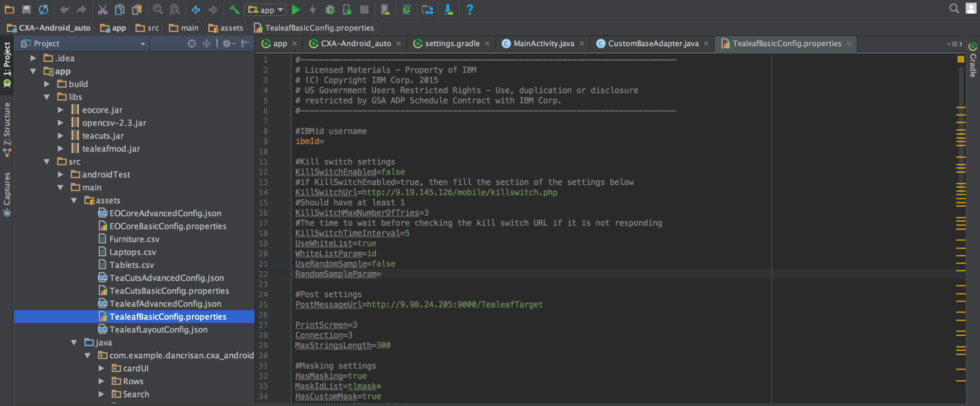Viewport: 980px width, 406px height.
Task: Click scroll from source target icon
Action: point(192,43)
